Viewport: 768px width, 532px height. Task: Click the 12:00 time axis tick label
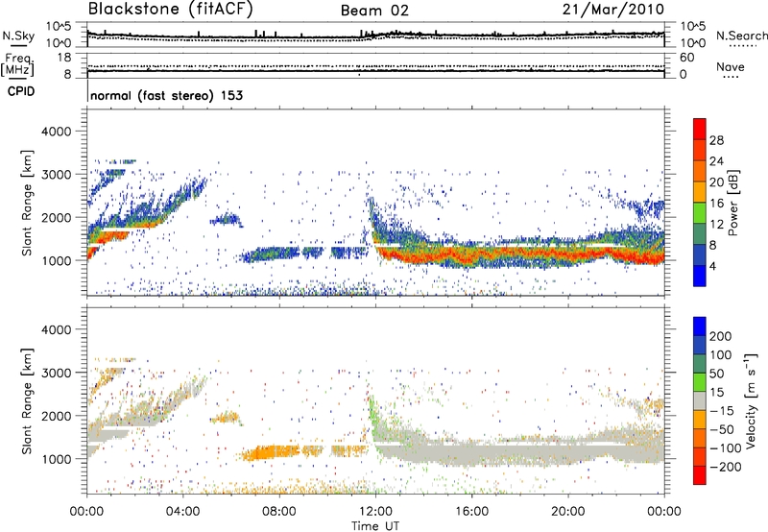[375, 512]
